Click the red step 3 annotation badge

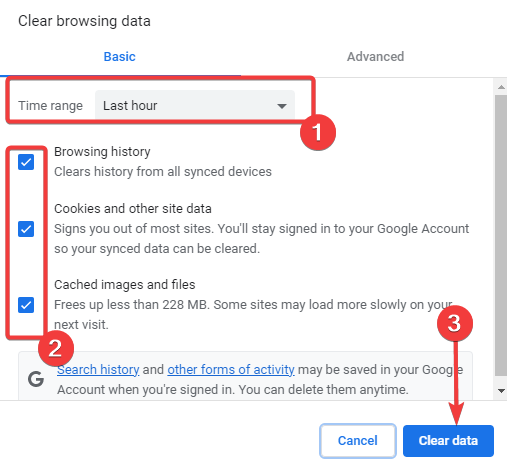[x=455, y=323]
